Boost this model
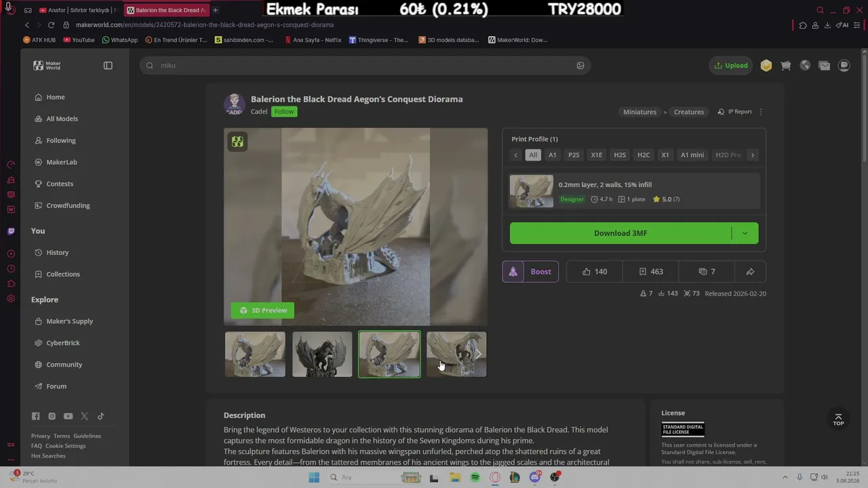 point(530,272)
